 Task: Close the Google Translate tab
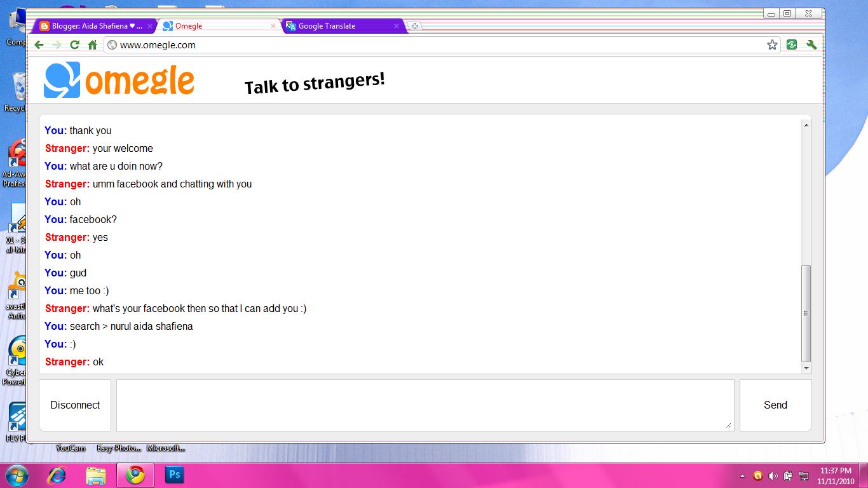tap(397, 26)
